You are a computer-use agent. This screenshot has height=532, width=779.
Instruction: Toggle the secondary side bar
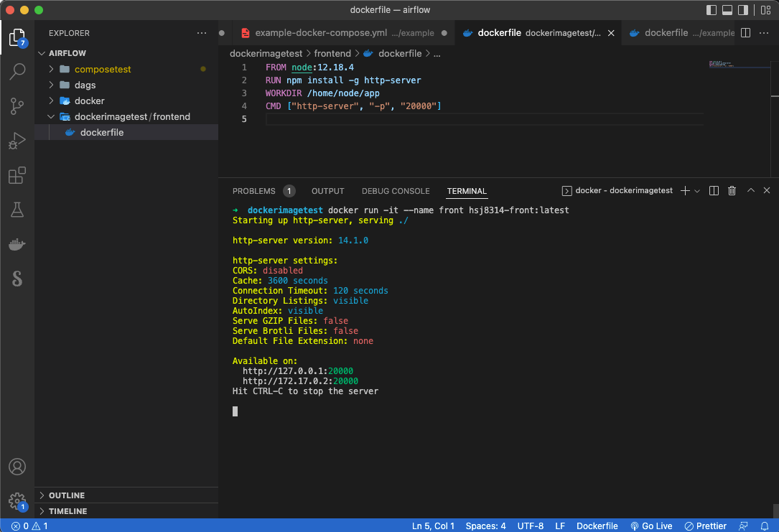coord(743,10)
